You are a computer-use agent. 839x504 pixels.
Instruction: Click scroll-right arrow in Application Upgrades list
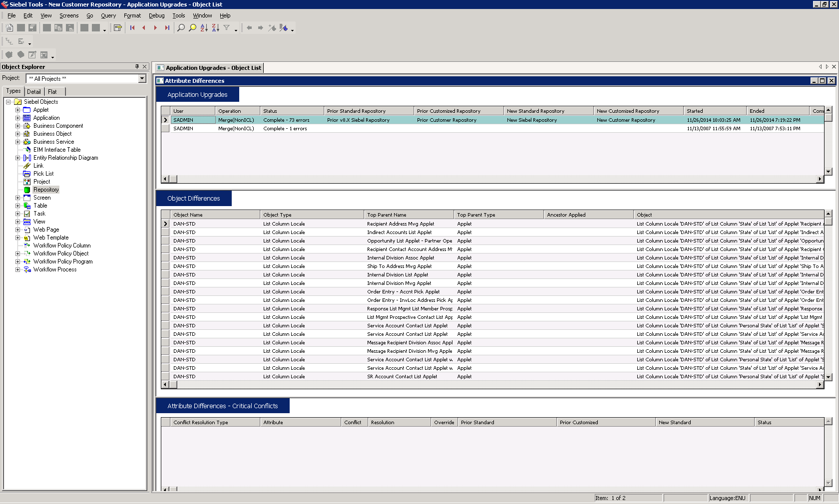pyautogui.click(x=820, y=179)
